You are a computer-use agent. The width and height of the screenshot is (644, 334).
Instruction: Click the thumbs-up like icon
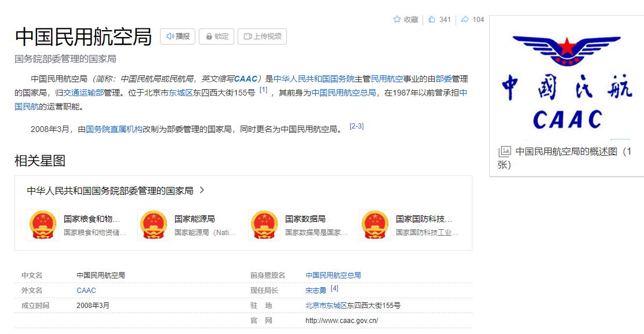click(x=432, y=20)
